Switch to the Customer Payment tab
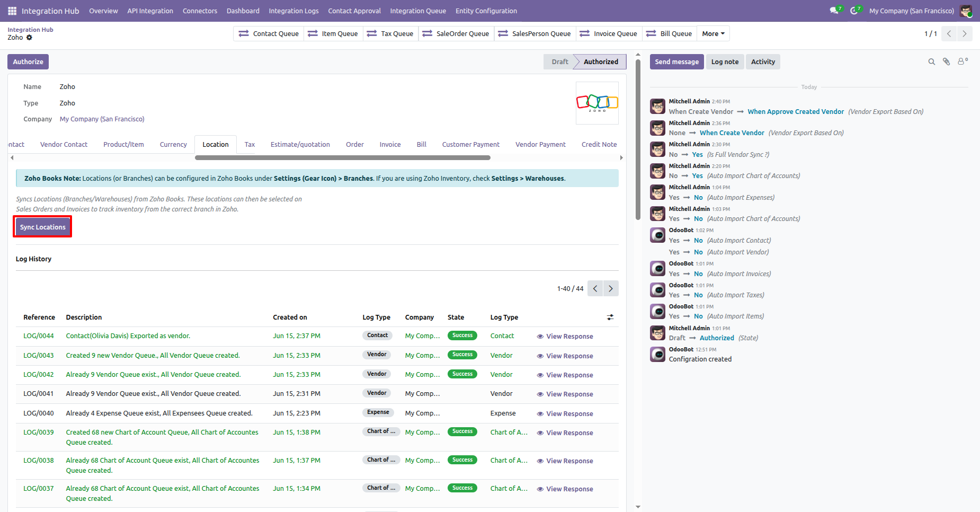This screenshot has height=512, width=980. (471, 144)
